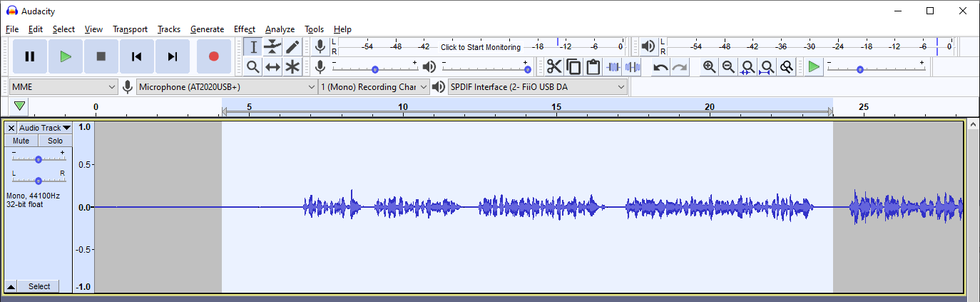Click the record meter microphone icon
This screenshot has width=980, height=302.
[x=320, y=46]
